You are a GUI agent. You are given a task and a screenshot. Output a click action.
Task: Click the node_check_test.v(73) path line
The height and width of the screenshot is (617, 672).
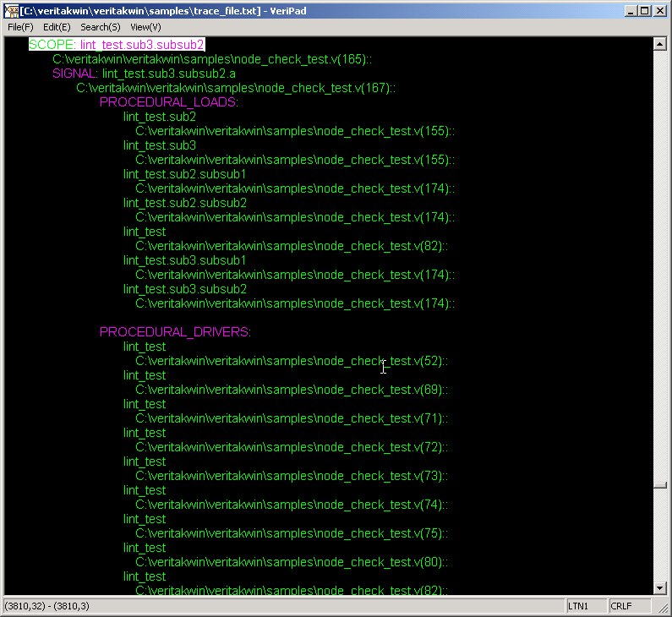[x=292, y=476]
